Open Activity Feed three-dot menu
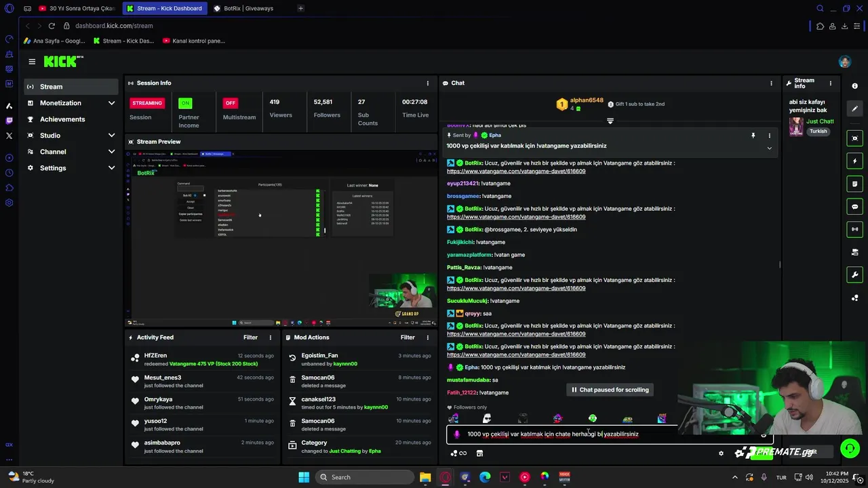This screenshot has height=488, width=868. [x=271, y=338]
